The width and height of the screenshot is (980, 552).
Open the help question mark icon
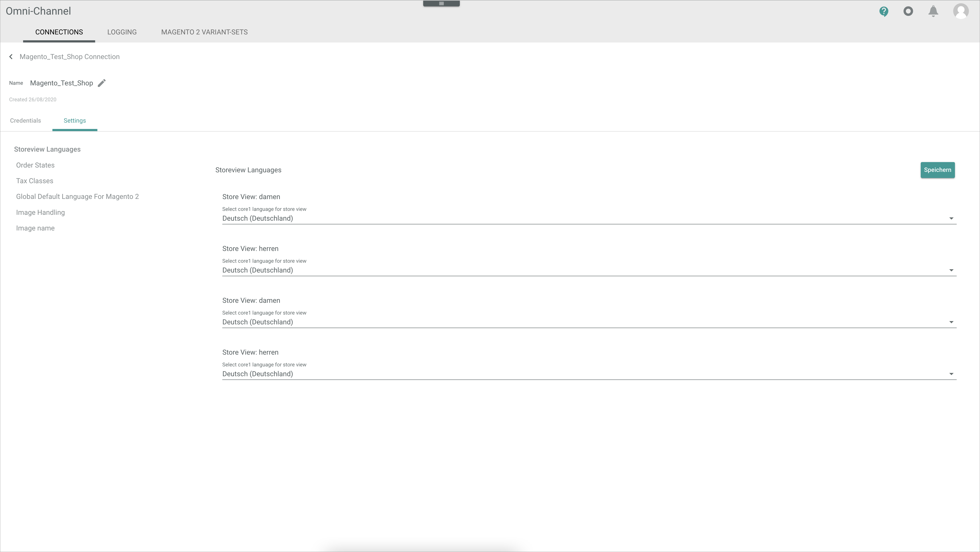click(x=884, y=11)
